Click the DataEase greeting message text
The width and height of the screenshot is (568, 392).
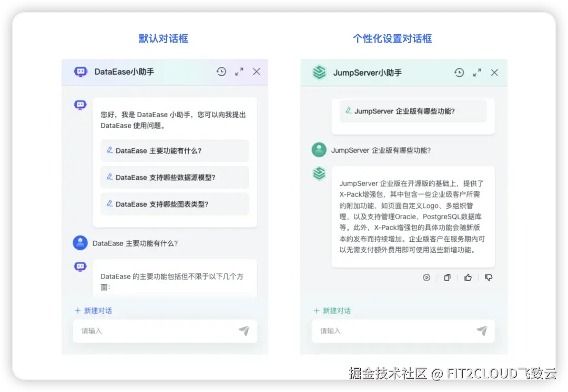click(x=173, y=120)
